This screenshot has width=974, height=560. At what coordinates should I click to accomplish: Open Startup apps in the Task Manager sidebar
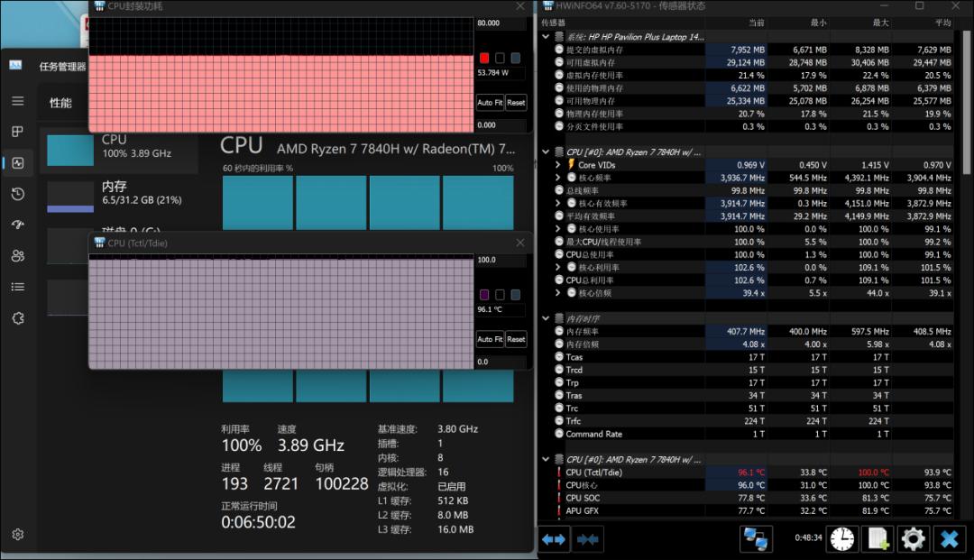[x=17, y=225]
